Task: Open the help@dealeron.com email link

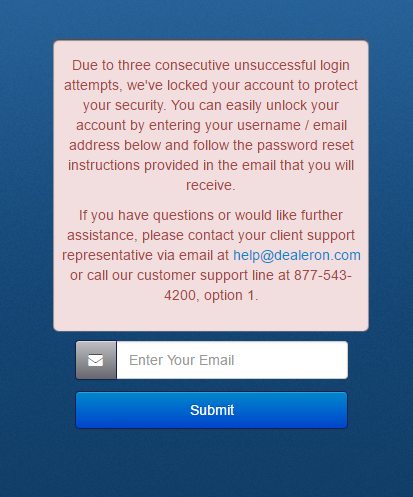Action: [x=297, y=255]
